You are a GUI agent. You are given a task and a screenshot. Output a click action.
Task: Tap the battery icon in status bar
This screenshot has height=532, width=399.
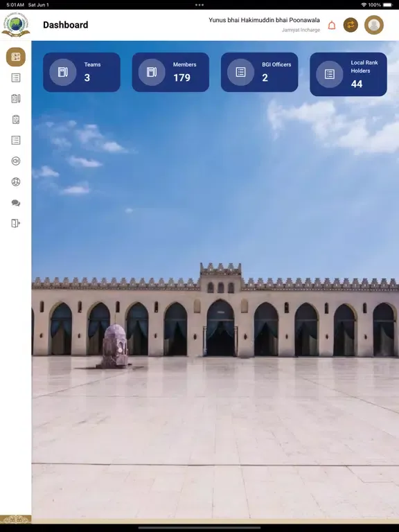click(x=388, y=5)
